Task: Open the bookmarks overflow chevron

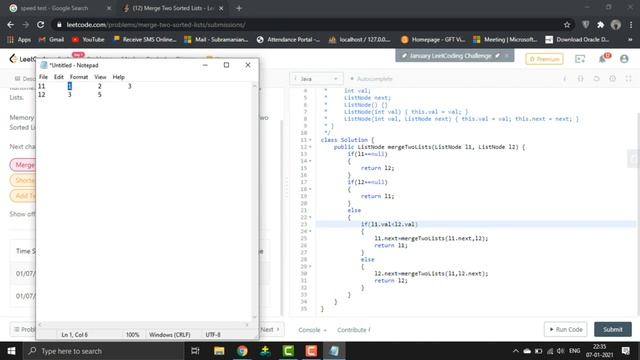Action: (x=630, y=40)
